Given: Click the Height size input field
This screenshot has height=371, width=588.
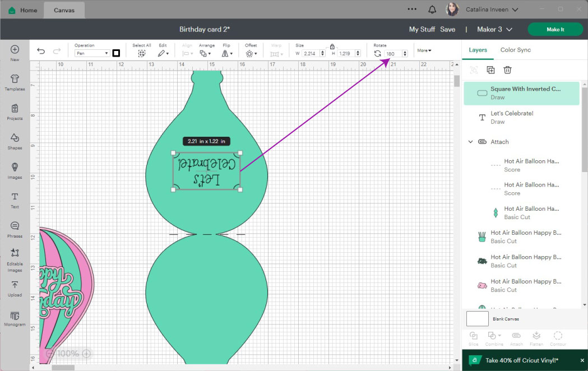Looking at the screenshot, I should tap(346, 54).
